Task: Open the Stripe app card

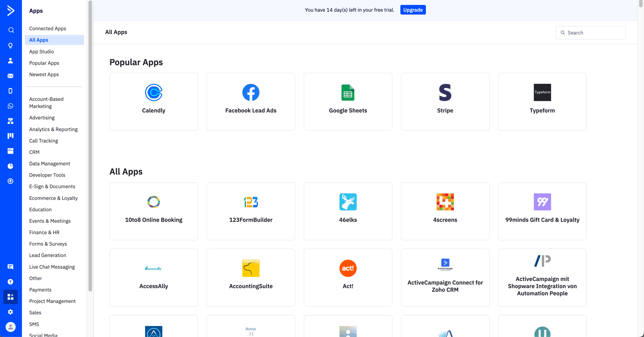Action: tap(445, 102)
